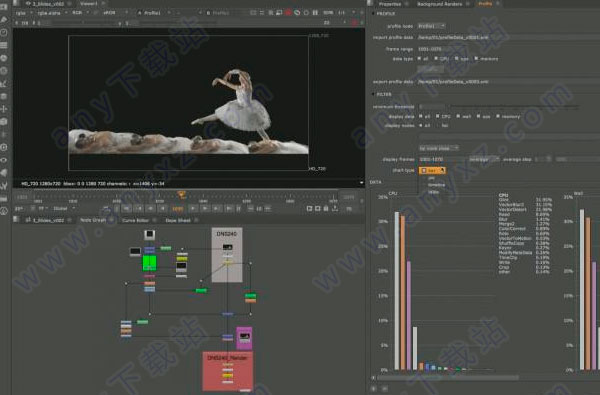600x395 pixels.
Task: Select the Viewer1 tab
Action: 88,3
